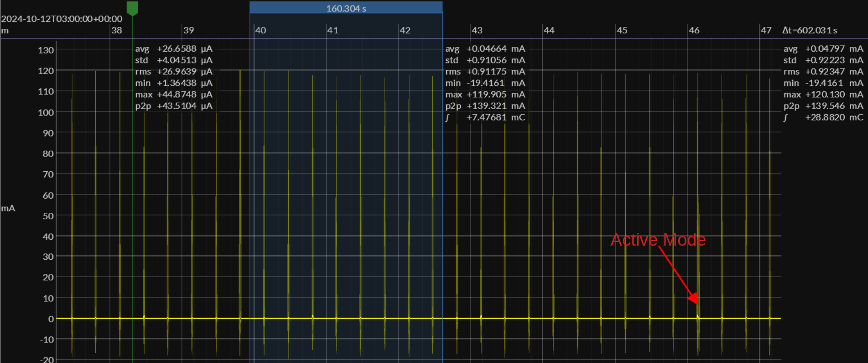Image resolution: width=868 pixels, height=363 pixels.
Task: Select the 0 mA y-axis label
Action: pyautogui.click(x=51, y=319)
